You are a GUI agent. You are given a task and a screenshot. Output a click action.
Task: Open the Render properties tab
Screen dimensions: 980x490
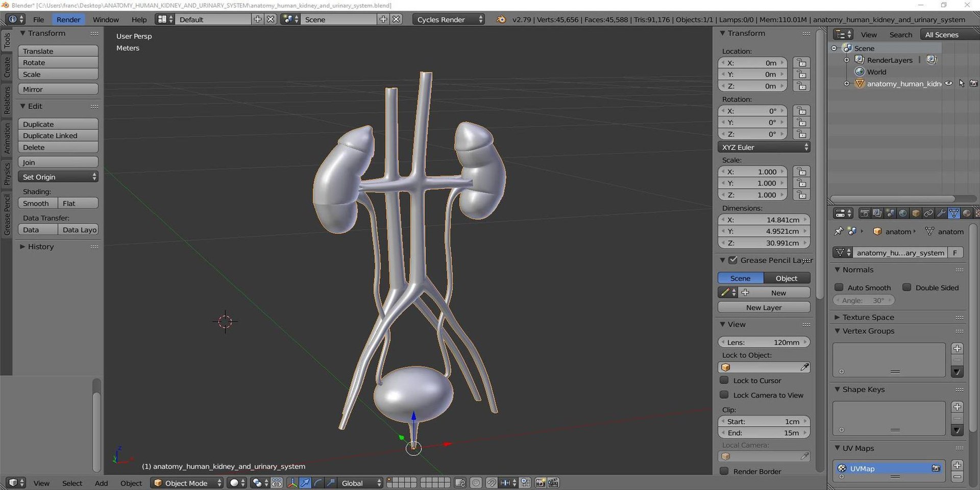pyautogui.click(x=865, y=213)
